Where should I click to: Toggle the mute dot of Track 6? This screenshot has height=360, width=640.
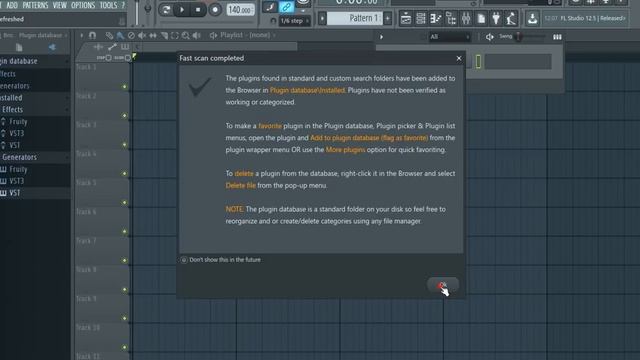point(124,231)
